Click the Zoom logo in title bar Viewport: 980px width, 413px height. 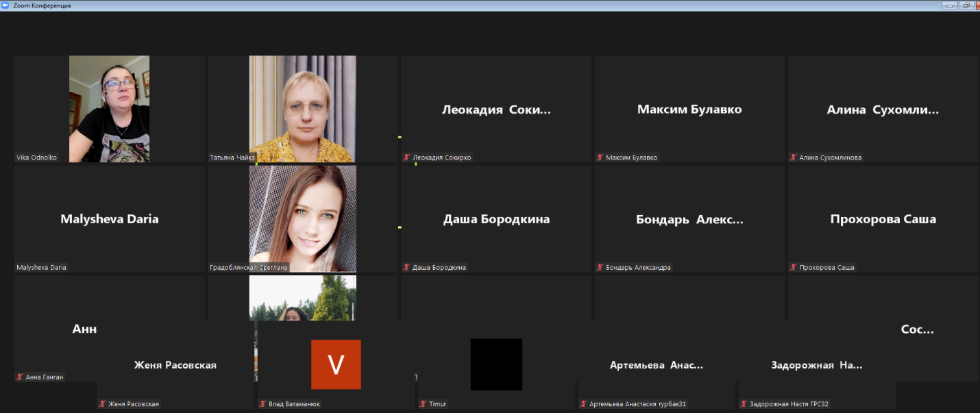[6, 5]
